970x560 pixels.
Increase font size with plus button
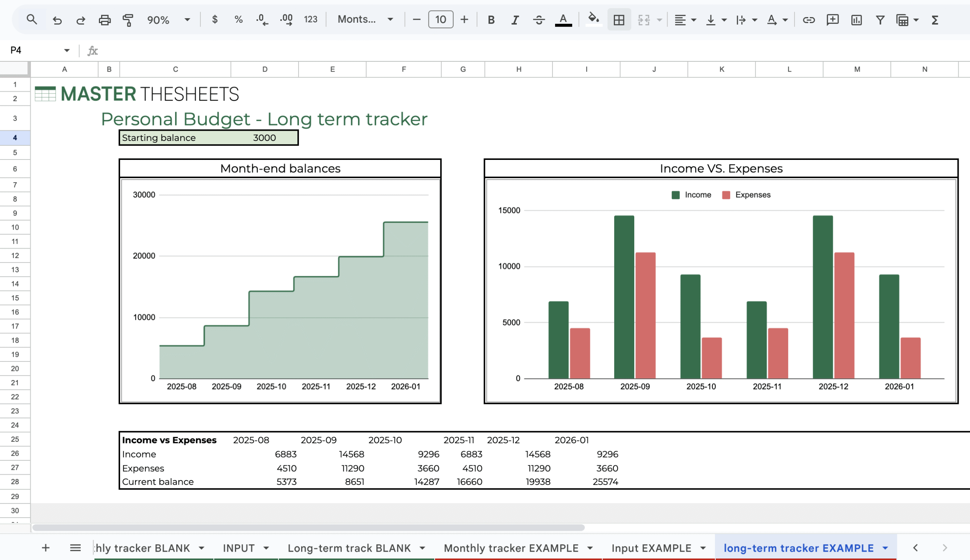tap(464, 20)
